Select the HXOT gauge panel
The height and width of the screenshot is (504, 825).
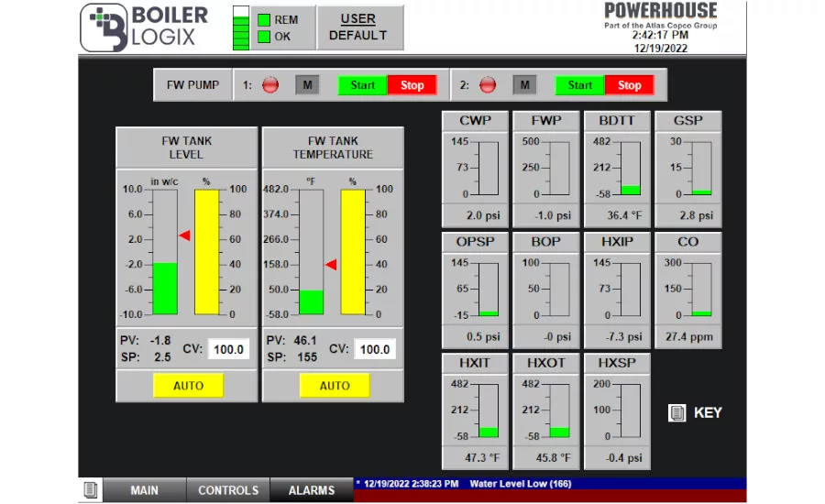pyautogui.click(x=546, y=411)
